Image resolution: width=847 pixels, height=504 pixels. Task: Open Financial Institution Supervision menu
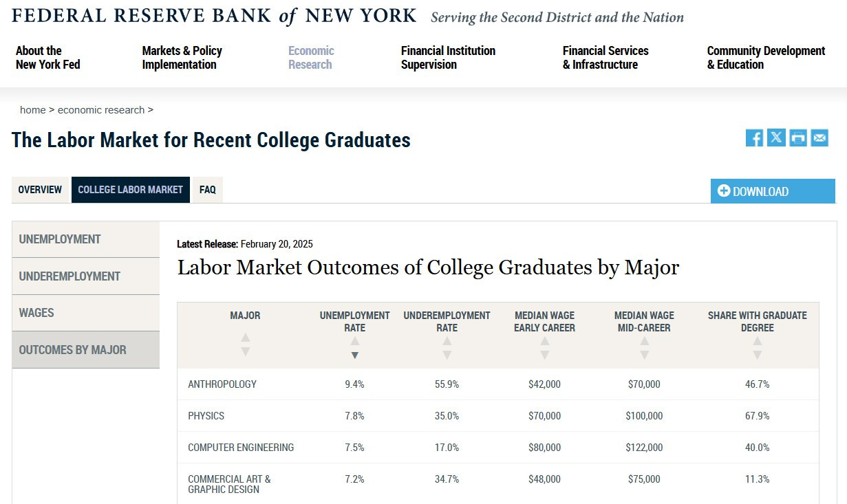pyautogui.click(x=448, y=58)
